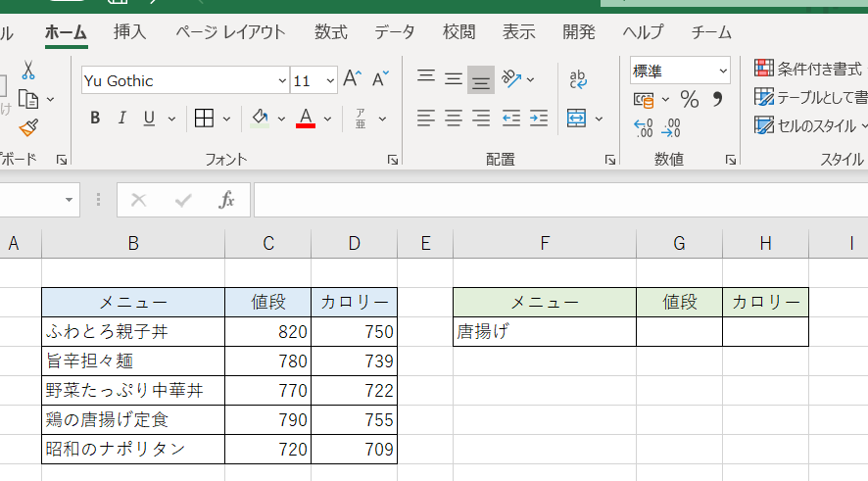Toggle wrap text icon
Image resolution: width=868 pixels, height=481 pixels.
(x=578, y=79)
